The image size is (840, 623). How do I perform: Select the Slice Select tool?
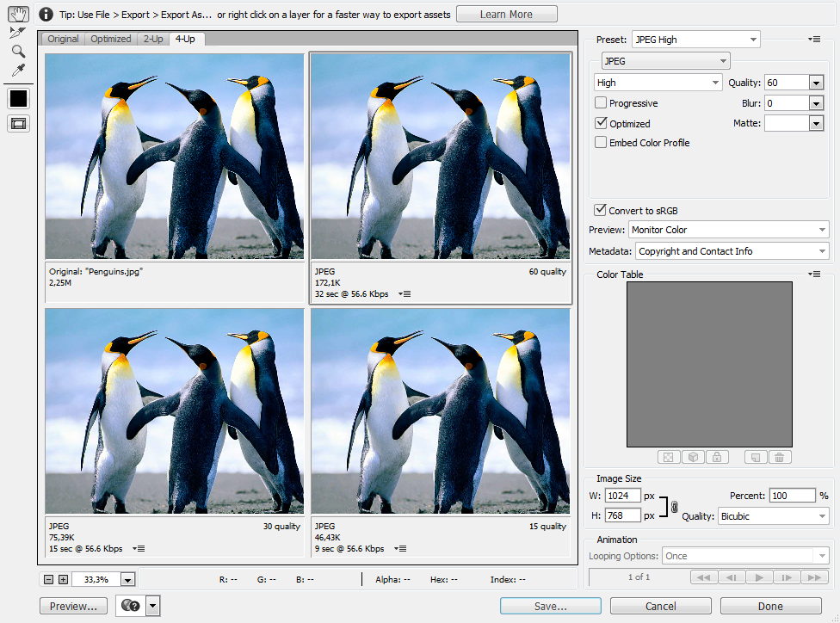[17, 34]
